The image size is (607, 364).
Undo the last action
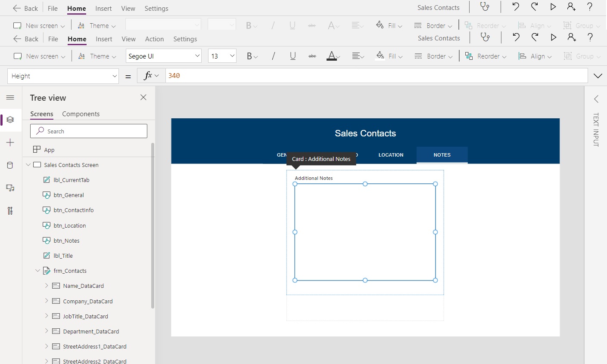pyautogui.click(x=516, y=37)
